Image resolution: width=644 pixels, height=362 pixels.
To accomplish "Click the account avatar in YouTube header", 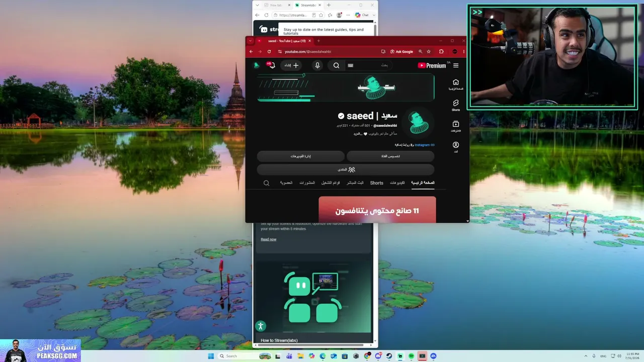I will 257,65.
